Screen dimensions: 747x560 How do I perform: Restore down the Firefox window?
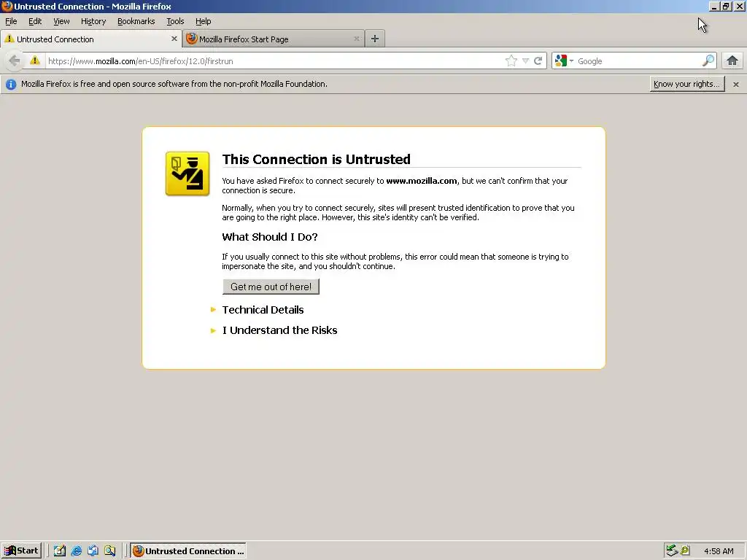coord(726,6)
